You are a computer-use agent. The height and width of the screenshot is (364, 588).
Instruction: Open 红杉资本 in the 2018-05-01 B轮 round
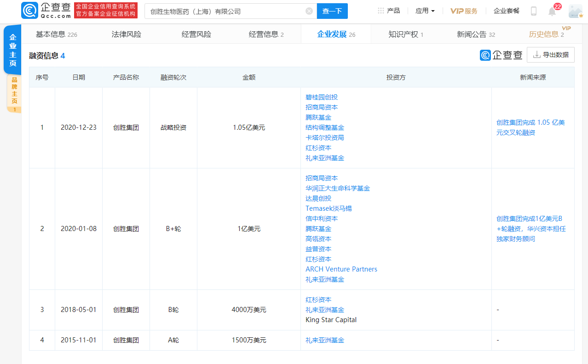tap(318, 300)
